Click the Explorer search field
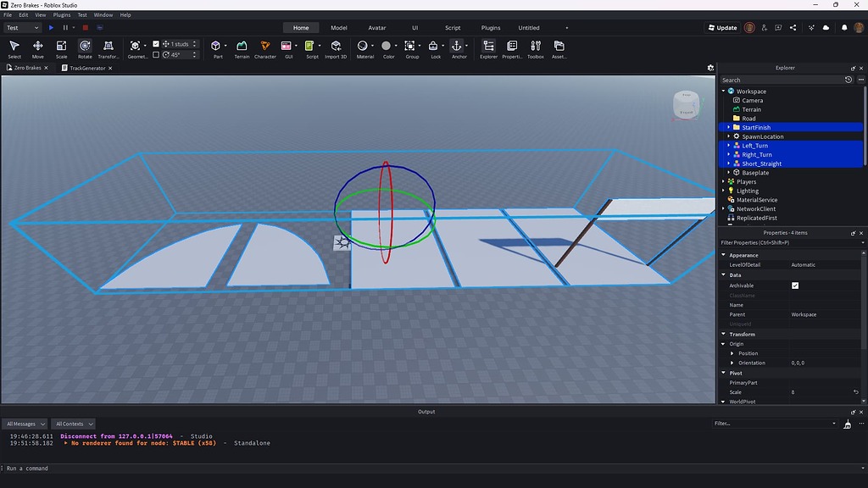868x488 pixels. point(781,80)
